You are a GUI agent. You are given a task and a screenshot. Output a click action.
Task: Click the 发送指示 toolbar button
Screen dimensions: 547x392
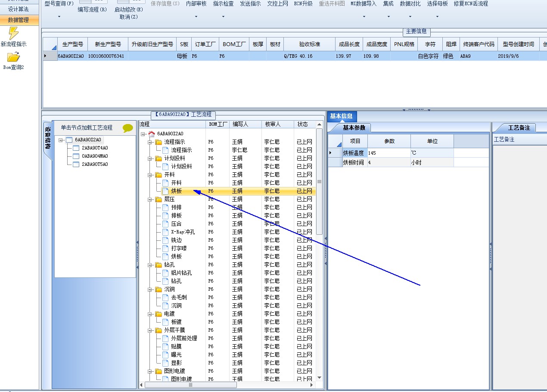coord(250,3)
